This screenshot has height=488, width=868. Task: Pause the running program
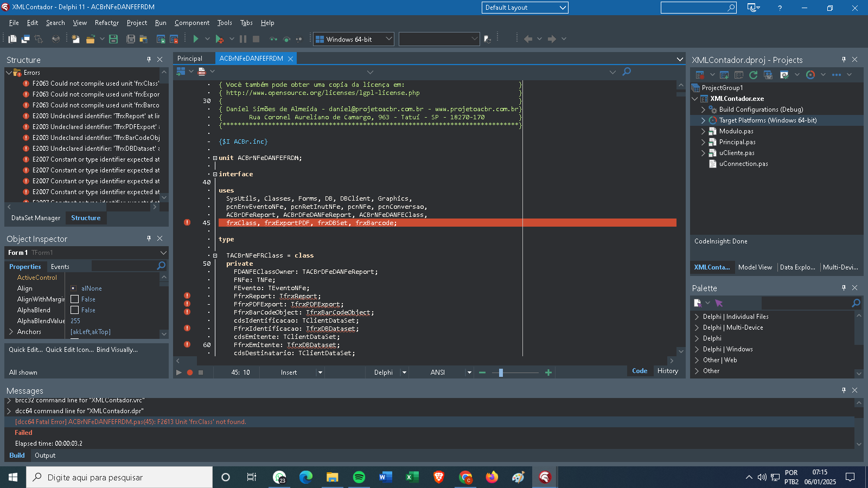pos(243,39)
